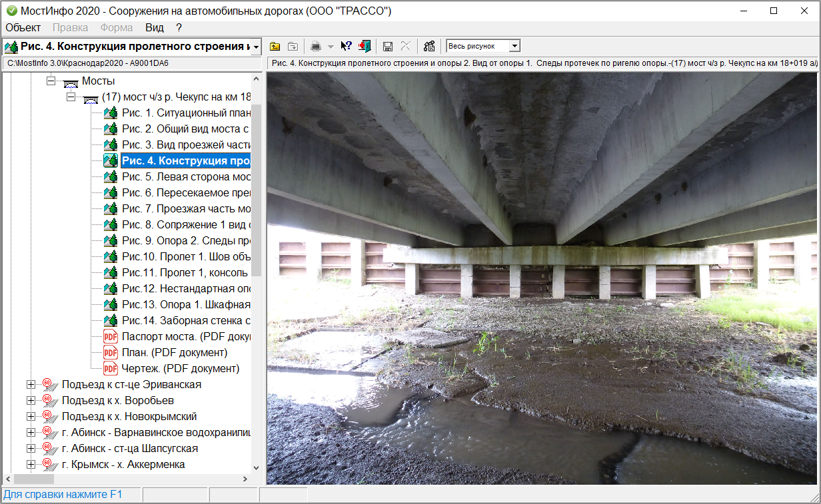The width and height of the screenshot is (821, 504).
Task: Select Рис. 9. Опора 2 tree item
Action: pyautogui.click(x=185, y=240)
